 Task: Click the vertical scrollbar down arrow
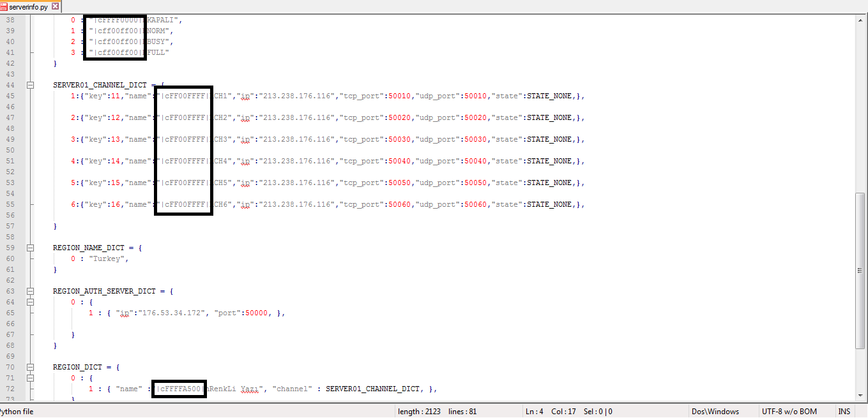[x=861, y=397]
